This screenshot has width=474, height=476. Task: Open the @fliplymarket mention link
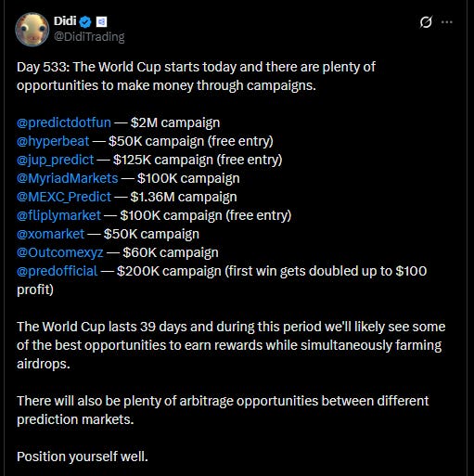pyautogui.click(x=58, y=215)
